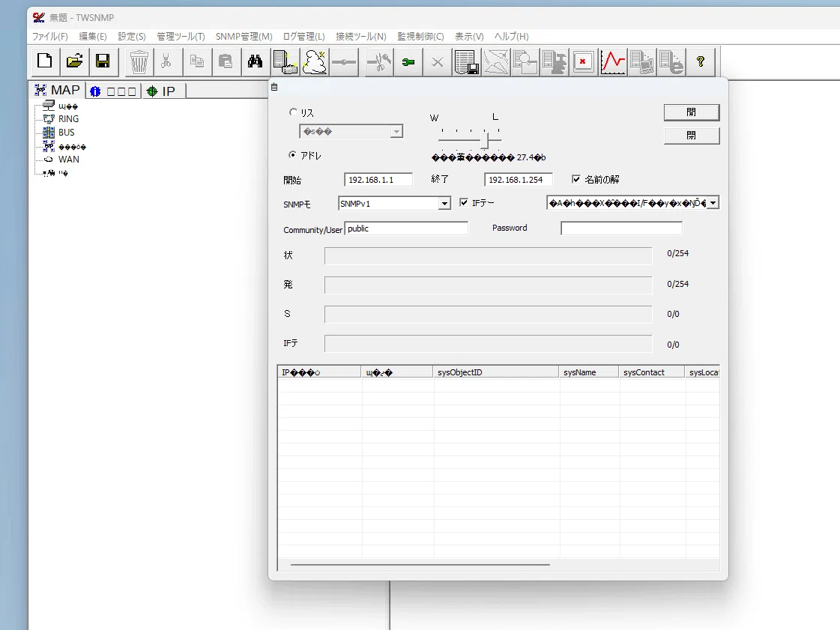Open the ファイル(F) menu
This screenshot has width=840, height=630.
pyautogui.click(x=49, y=37)
